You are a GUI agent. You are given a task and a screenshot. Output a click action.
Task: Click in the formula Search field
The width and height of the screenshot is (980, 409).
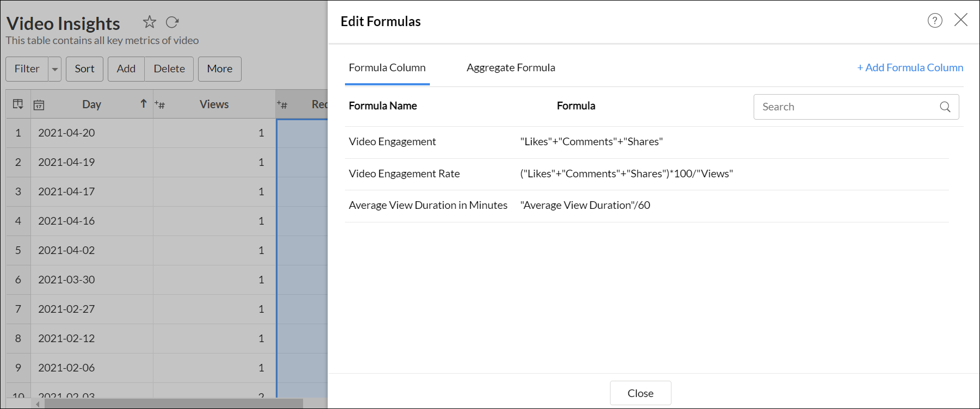point(846,107)
